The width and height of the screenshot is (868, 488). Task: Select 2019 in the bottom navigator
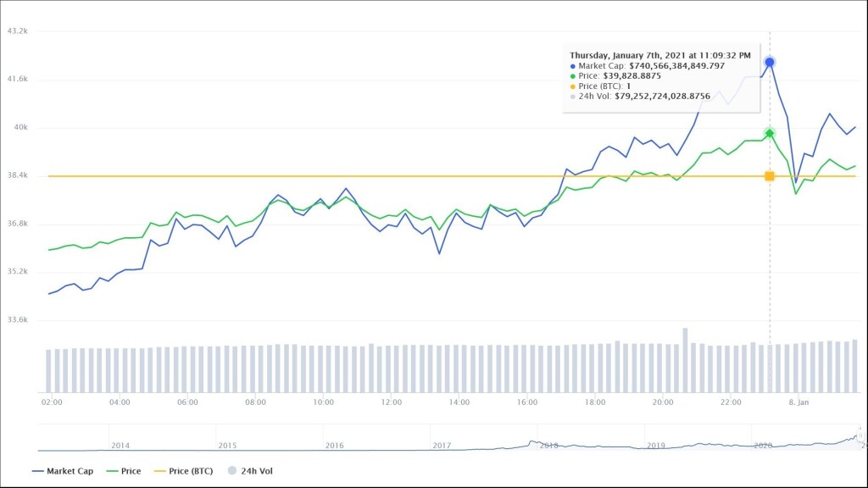tap(655, 445)
